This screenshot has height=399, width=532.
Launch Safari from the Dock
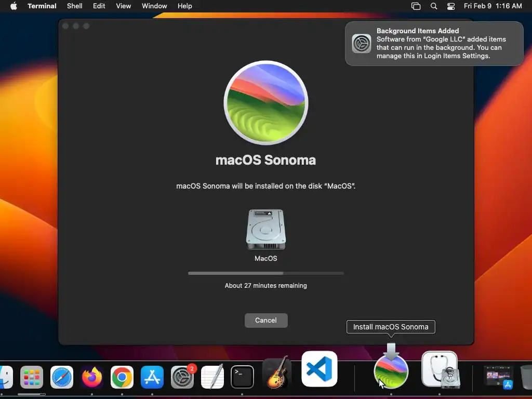62,377
